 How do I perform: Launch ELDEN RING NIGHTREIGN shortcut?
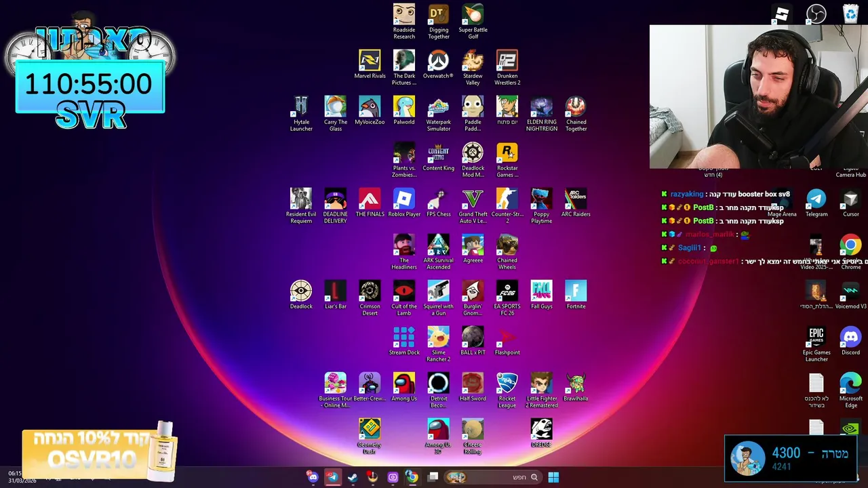[x=541, y=114]
